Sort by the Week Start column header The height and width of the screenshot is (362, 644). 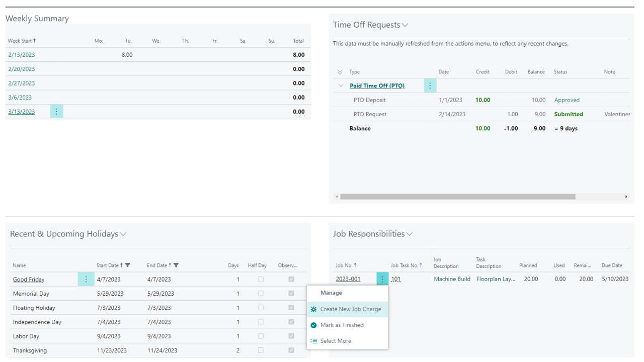pyautogui.click(x=22, y=41)
